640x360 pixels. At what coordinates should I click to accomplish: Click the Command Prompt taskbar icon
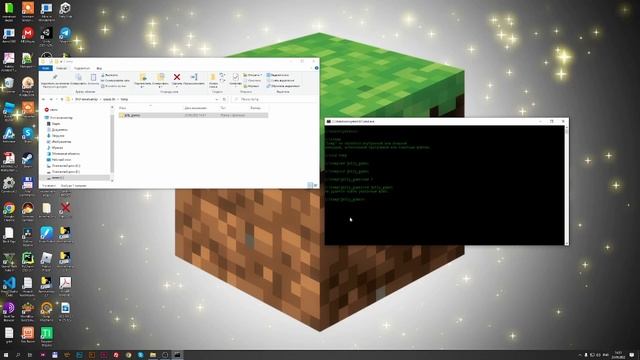[177, 355]
